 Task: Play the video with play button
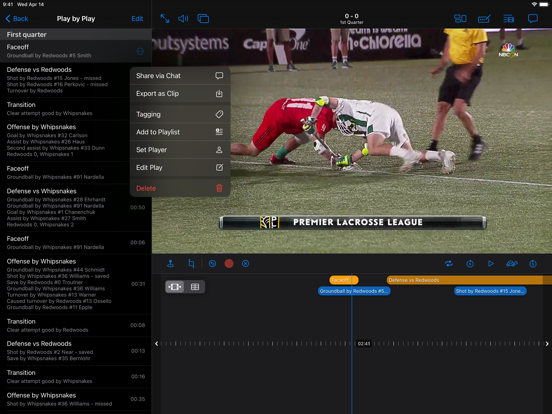point(491,263)
